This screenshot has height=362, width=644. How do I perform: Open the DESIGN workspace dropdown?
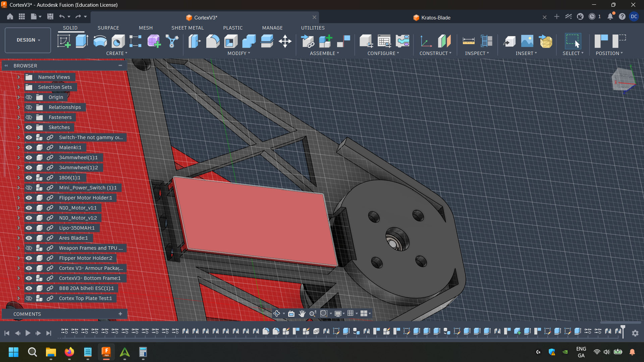(28, 40)
